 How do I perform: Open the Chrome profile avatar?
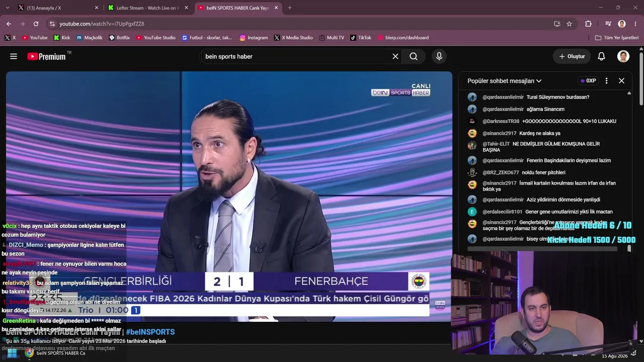pyautogui.click(x=622, y=24)
